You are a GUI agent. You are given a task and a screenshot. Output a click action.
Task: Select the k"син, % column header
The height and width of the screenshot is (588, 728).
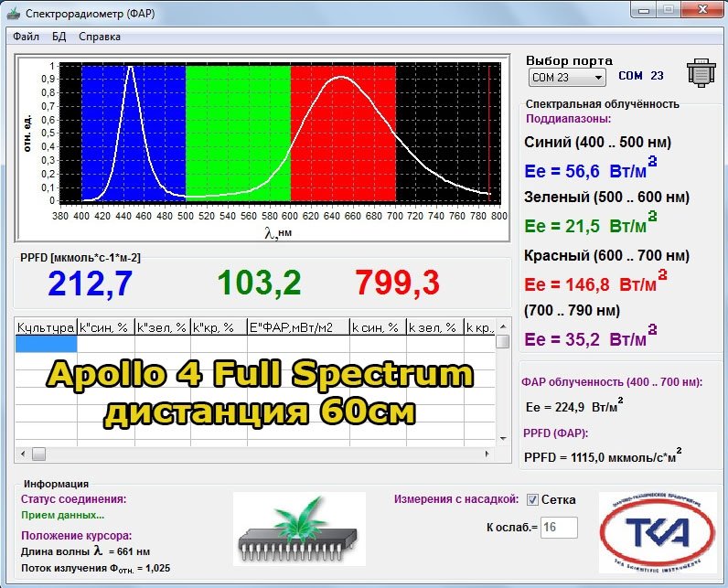(106, 327)
